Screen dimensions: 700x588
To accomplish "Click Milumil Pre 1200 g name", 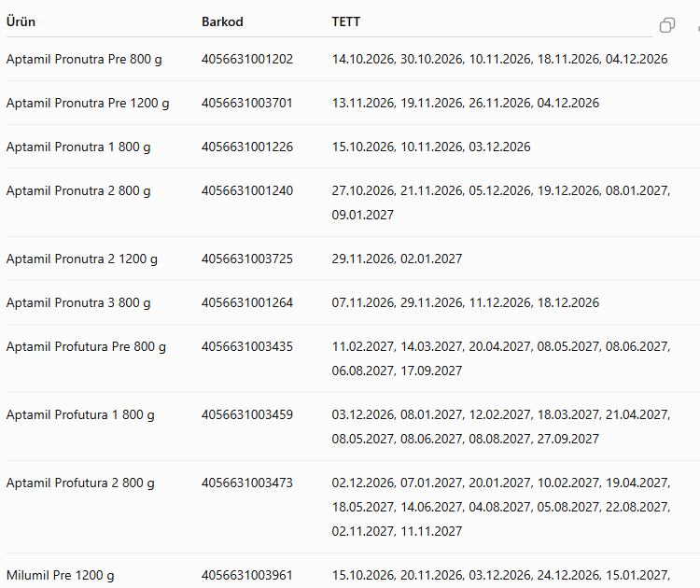I will tap(61, 576).
